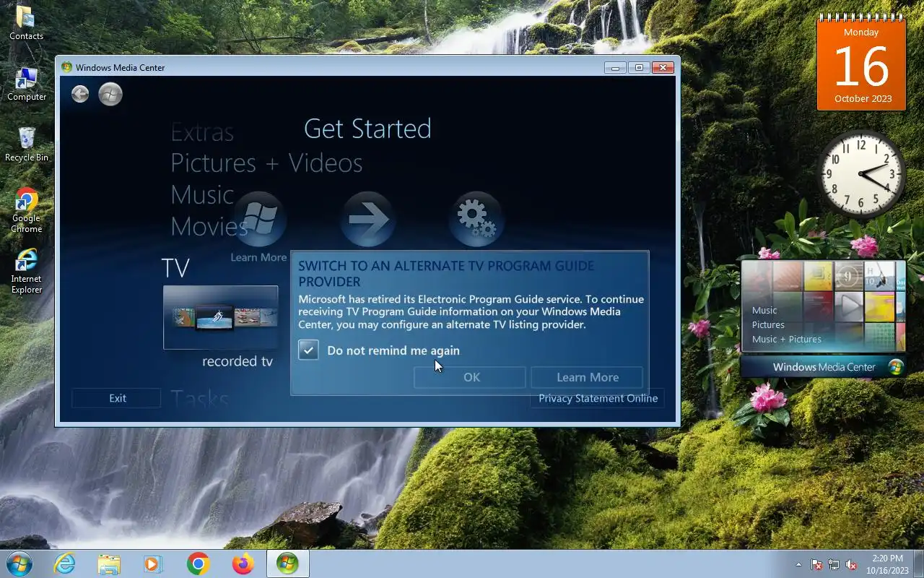Click Pictures in the Media Center gadget

pyautogui.click(x=768, y=324)
